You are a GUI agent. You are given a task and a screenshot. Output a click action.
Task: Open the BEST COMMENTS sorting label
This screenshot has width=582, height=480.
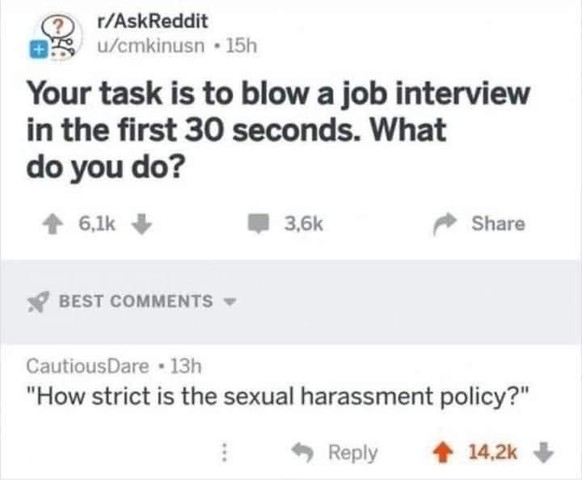point(136,301)
